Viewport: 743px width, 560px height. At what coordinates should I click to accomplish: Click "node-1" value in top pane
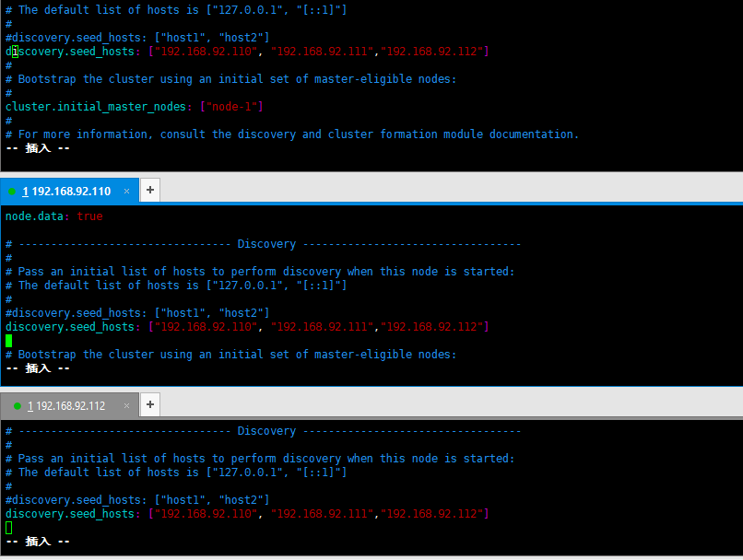pos(231,107)
